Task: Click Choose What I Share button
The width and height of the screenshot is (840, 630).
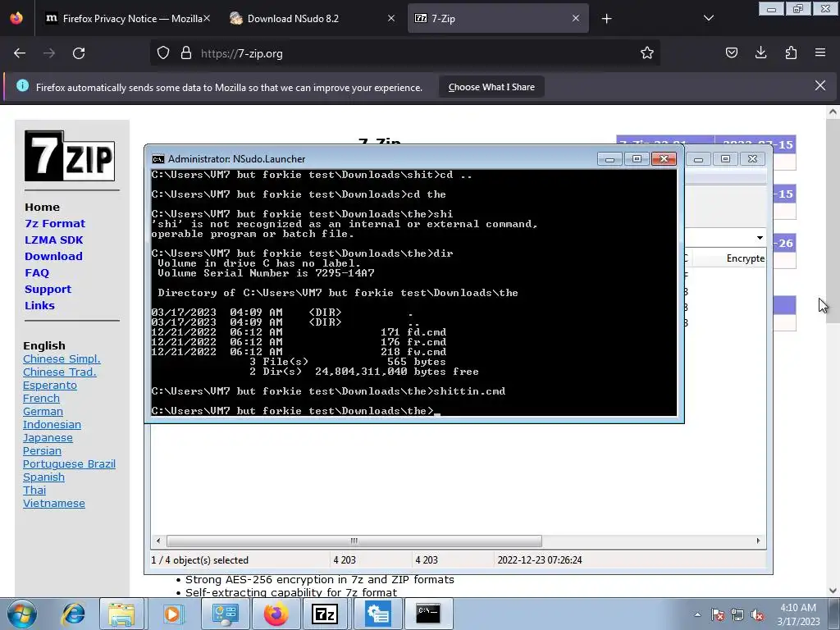Action: pos(491,87)
